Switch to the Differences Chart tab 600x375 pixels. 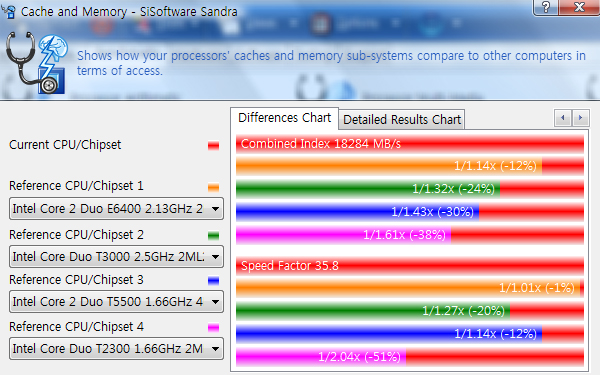point(284,118)
